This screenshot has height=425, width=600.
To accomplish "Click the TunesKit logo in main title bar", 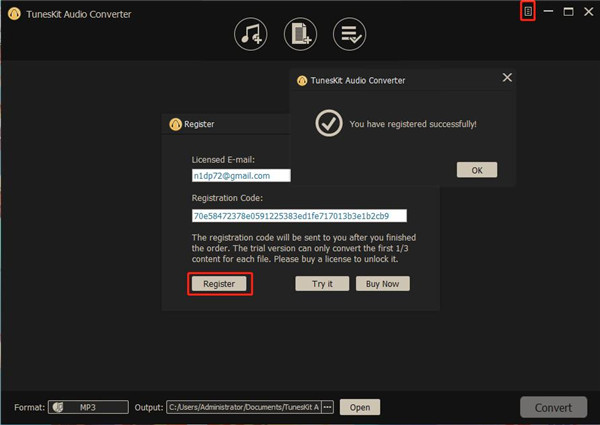I will [13, 14].
